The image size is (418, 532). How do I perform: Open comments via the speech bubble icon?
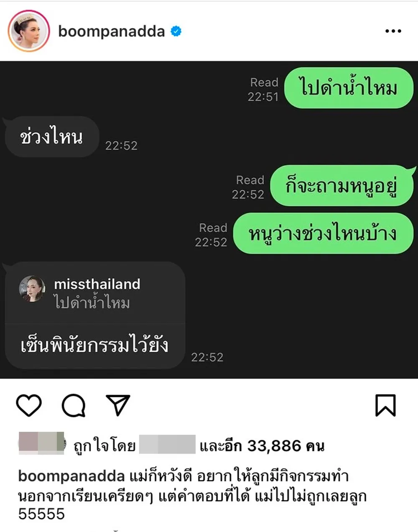point(74,405)
